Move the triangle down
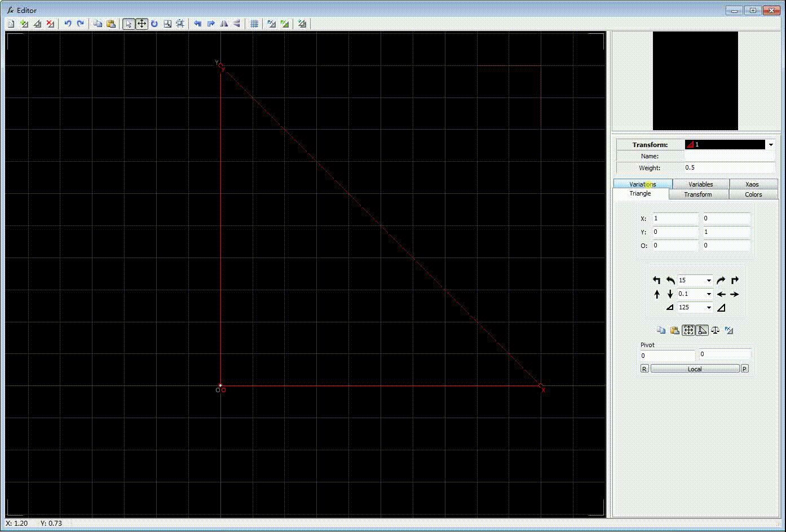 click(670, 294)
